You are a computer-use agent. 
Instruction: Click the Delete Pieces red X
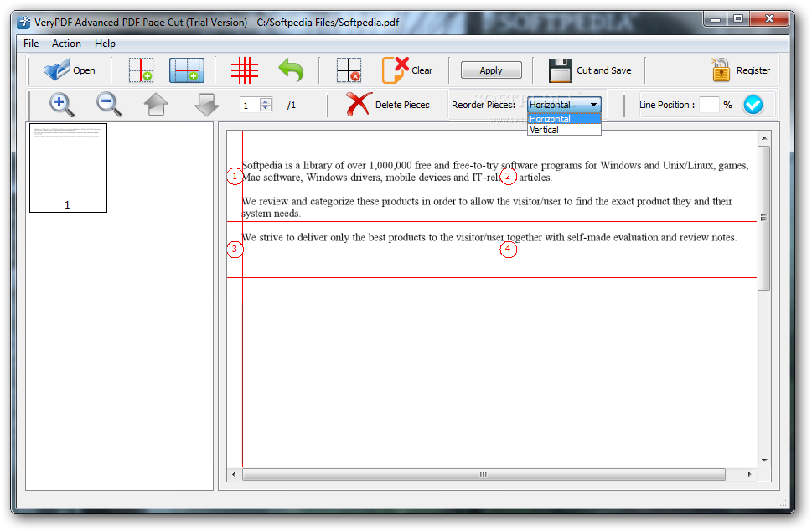tap(359, 104)
